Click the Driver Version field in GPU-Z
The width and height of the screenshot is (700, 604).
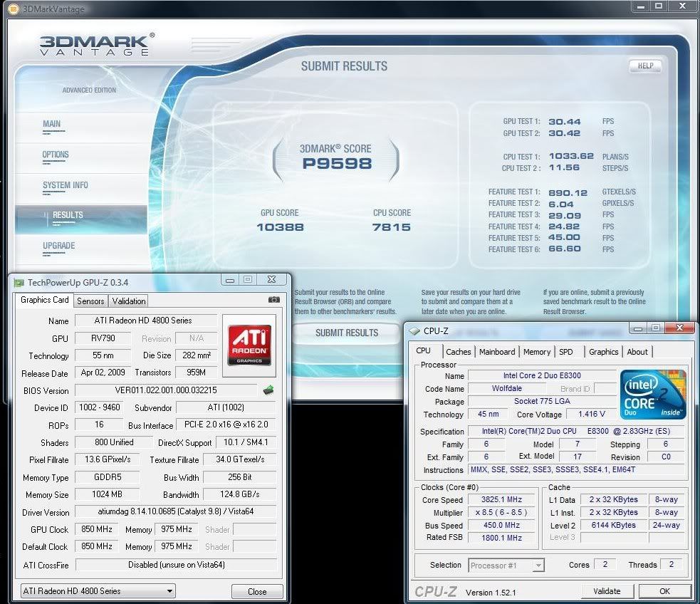pyautogui.click(x=175, y=511)
